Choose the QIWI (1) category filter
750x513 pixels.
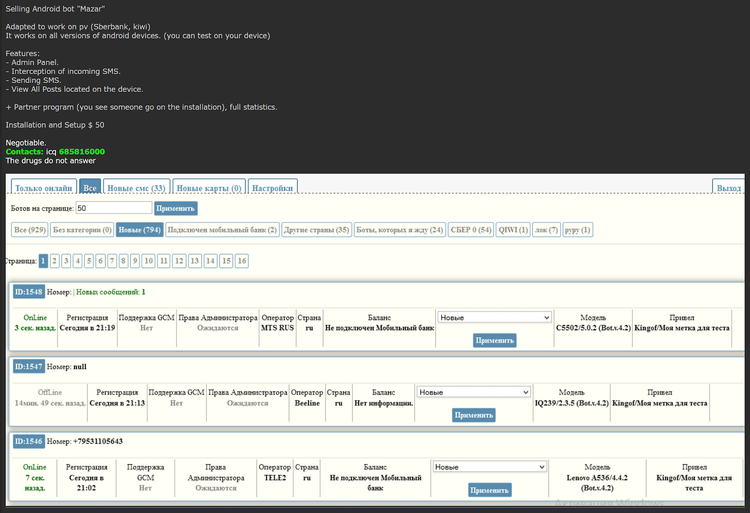tap(513, 230)
